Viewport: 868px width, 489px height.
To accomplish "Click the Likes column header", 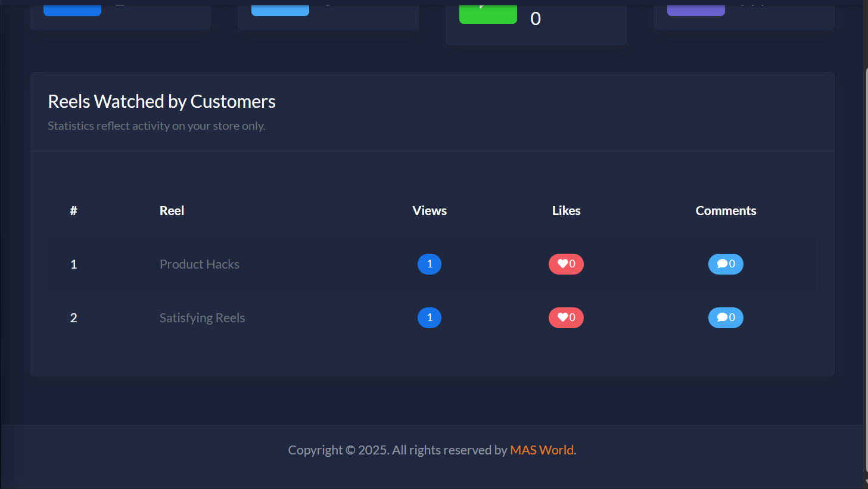I will coord(566,210).
